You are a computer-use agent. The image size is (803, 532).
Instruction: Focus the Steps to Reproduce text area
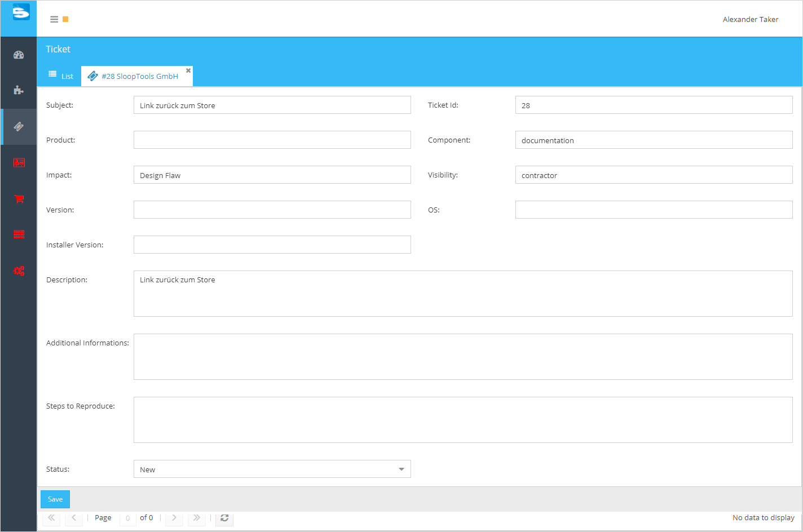pos(463,420)
